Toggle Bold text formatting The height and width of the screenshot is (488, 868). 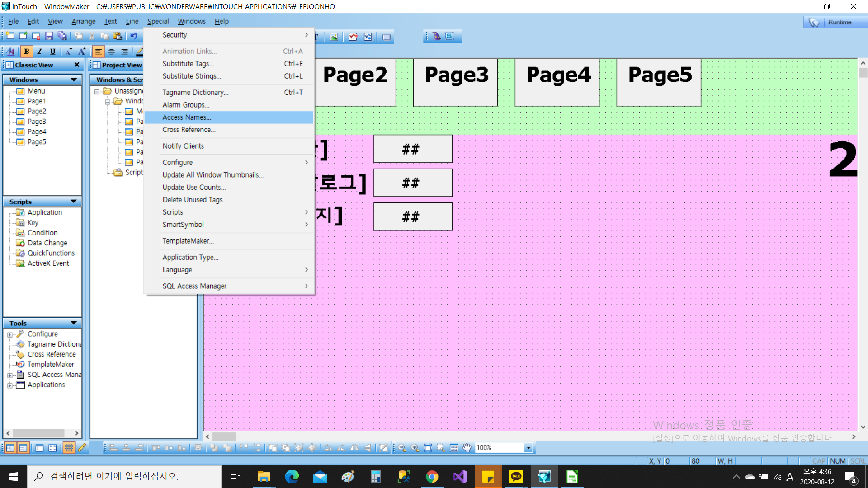27,52
